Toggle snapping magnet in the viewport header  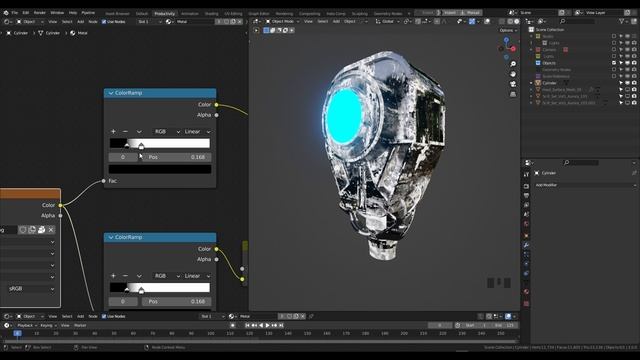[418, 21]
